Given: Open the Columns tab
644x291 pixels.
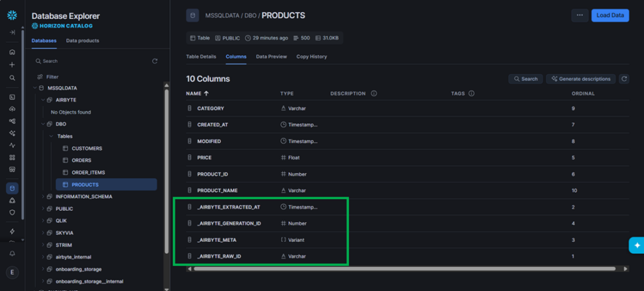Looking at the screenshot, I should 236,57.
